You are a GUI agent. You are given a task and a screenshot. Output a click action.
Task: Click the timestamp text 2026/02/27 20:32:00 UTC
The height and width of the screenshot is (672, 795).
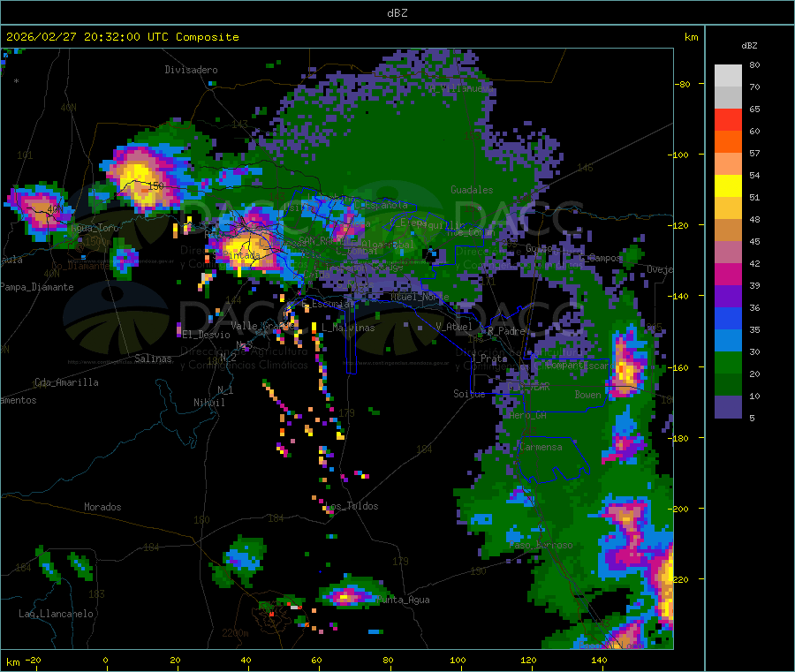pos(87,37)
